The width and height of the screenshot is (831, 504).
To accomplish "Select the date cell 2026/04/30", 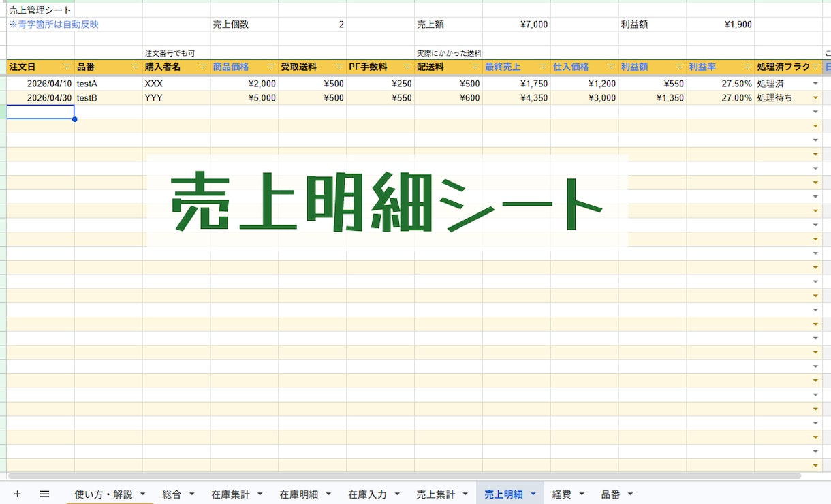I will [40, 98].
